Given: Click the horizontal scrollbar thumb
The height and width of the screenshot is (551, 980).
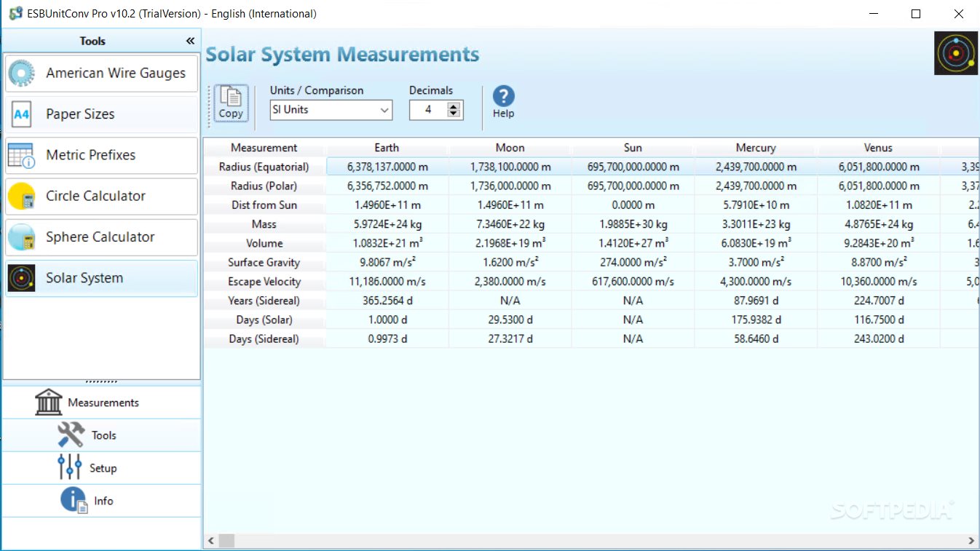Looking at the screenshot, I should 226,541.
